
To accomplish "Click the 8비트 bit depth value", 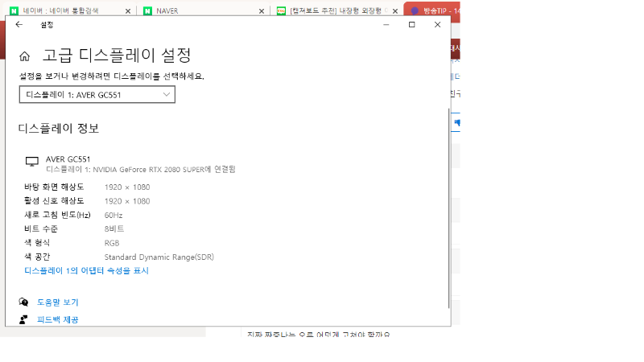I will 114,228.
